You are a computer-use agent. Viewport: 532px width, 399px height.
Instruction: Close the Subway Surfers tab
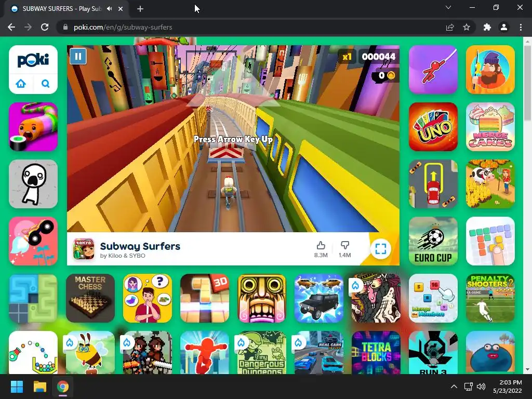click(121, 9)
